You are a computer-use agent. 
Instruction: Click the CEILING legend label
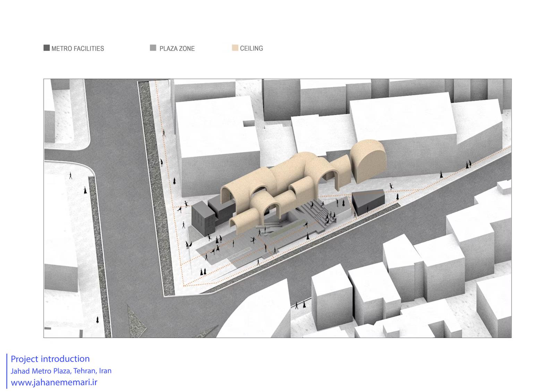(x=251, y=49)
